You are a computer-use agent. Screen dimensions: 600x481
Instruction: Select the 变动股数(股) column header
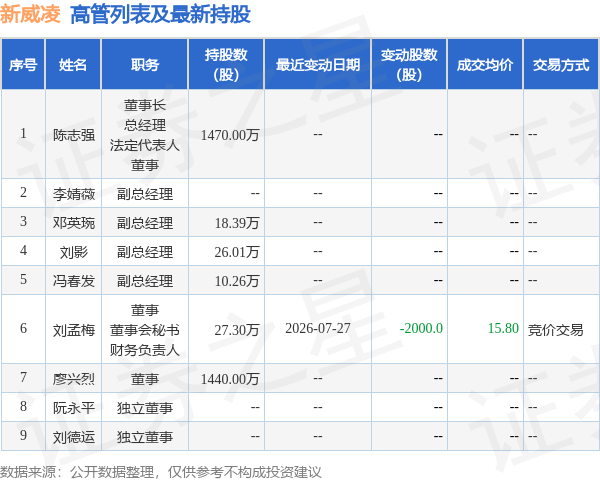[x=409, y=64]
